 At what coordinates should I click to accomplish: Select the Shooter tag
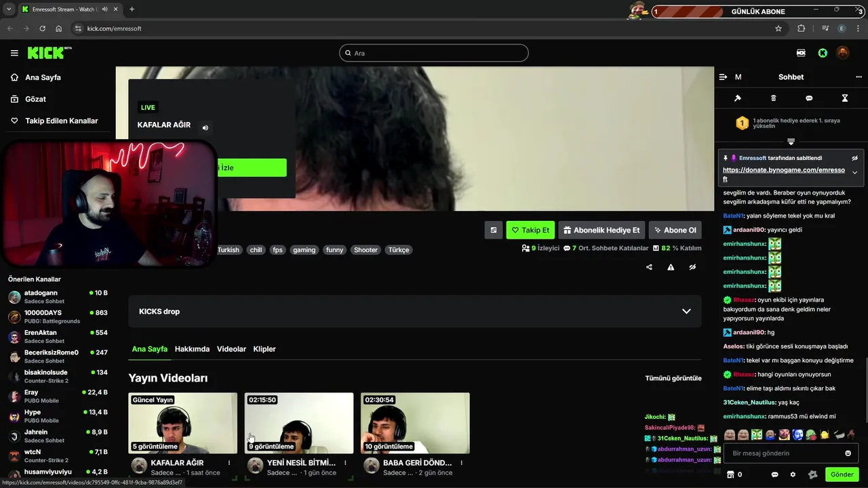pos(366,250)
